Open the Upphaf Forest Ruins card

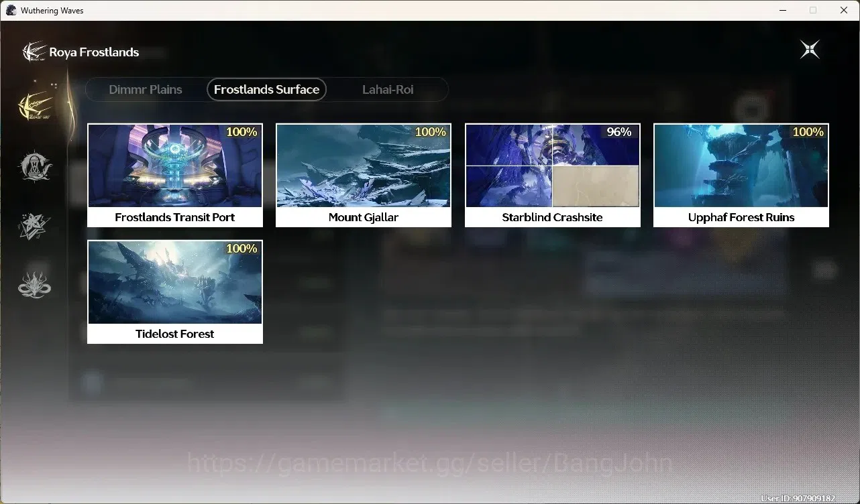741,175
